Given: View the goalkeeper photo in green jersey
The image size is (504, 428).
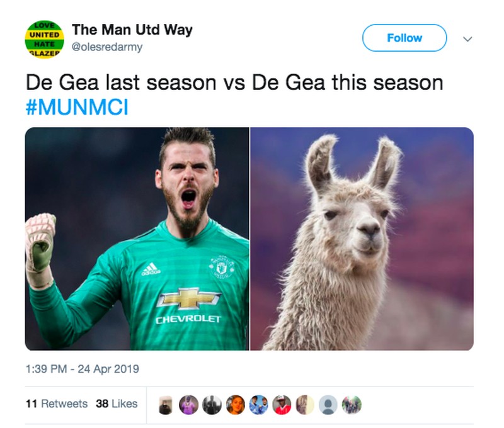Looking at the screenshot, I should [x=137, y=239].
